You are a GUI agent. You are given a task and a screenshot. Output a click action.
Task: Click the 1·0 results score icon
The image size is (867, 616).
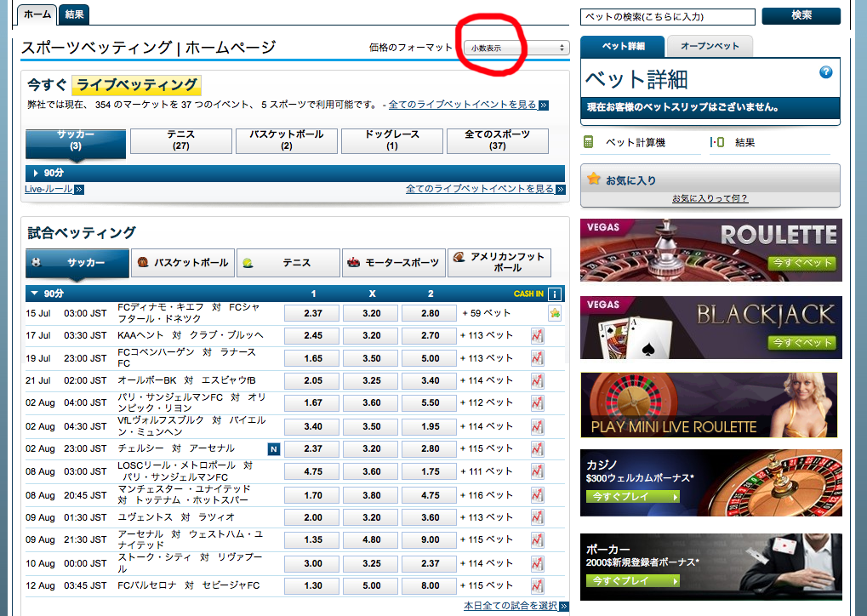click(x=717, y=142)
